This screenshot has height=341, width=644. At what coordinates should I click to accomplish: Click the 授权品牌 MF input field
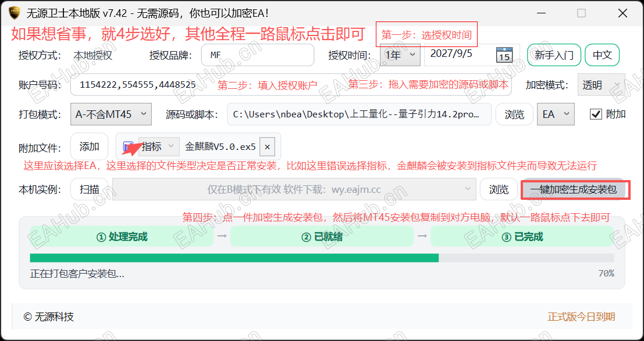coord(258,55)
